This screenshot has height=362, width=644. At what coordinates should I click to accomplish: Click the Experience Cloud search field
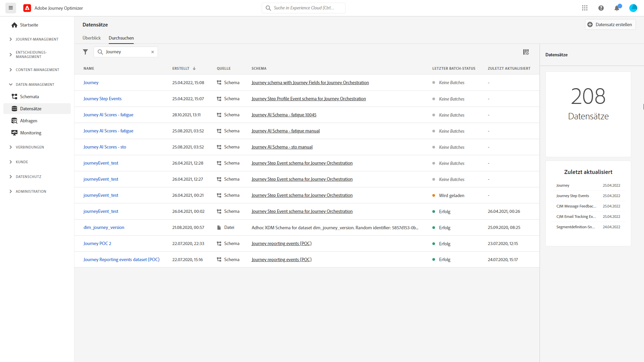pos(304,8)
